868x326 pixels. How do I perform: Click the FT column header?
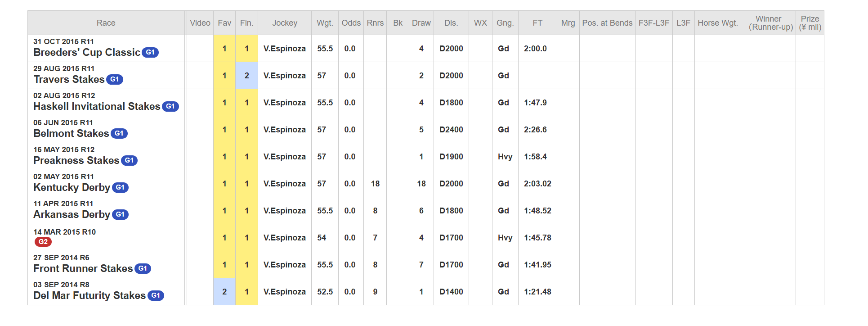point(537,23)
